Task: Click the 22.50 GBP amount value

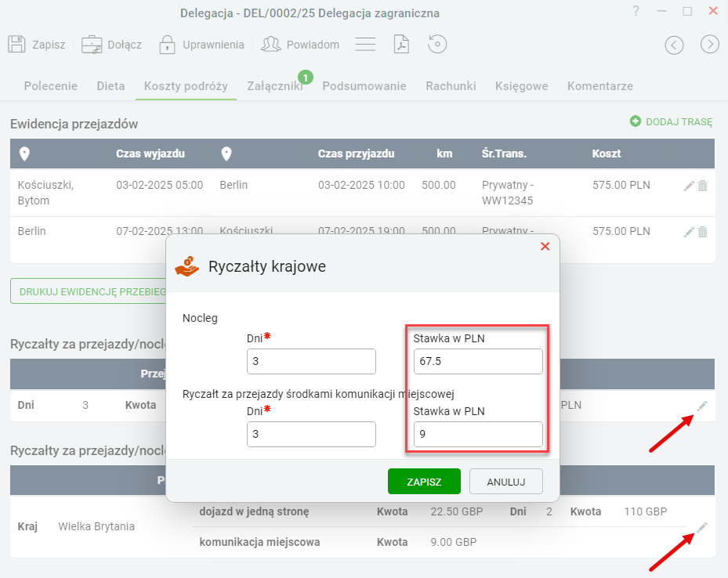Action: tap(457, 511)
